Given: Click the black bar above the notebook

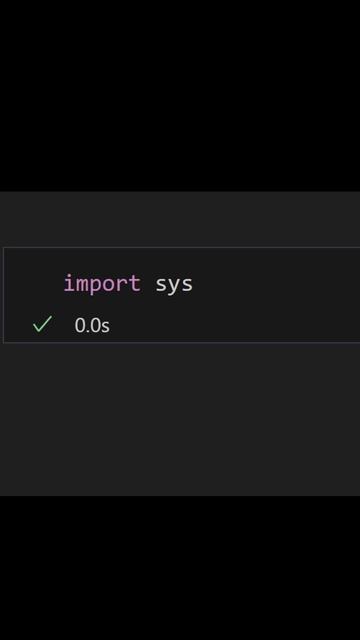Looking at the screenshot, I should (180, 96).
